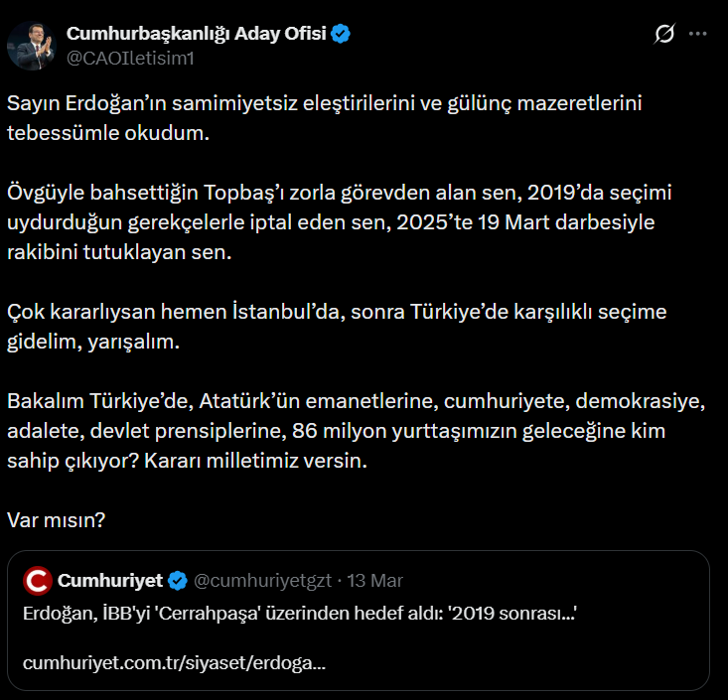This screenshot has width=728, height=700.
Task: Follow the cumhuriyet.com.tr article link
Action: (x=174, y=661)
